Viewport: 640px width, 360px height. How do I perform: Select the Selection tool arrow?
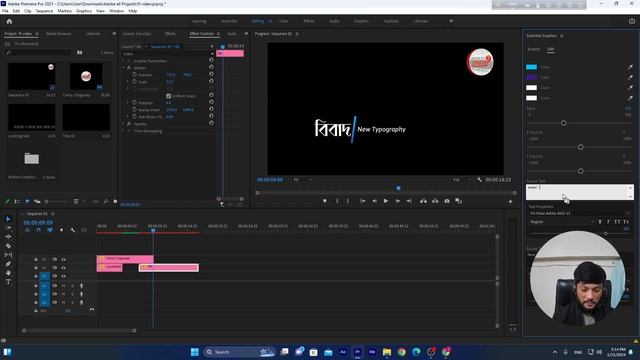(8, 219)
